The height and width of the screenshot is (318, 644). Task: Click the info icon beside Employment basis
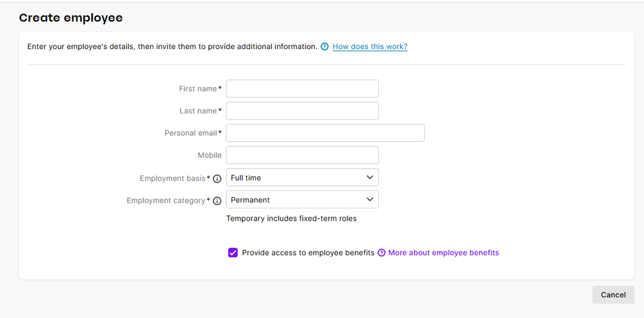click(217, 179)
